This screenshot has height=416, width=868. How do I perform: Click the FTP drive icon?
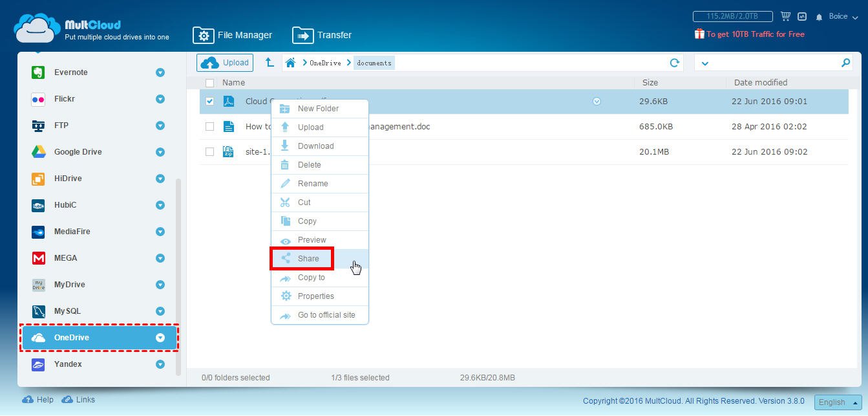pos(38,126)
